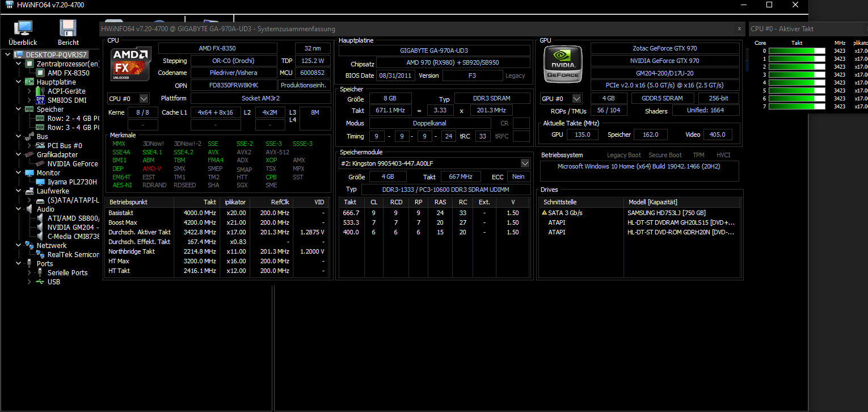Collapse the Netzwerk tree node
The image size is (868, 412).
click(19, 245)
